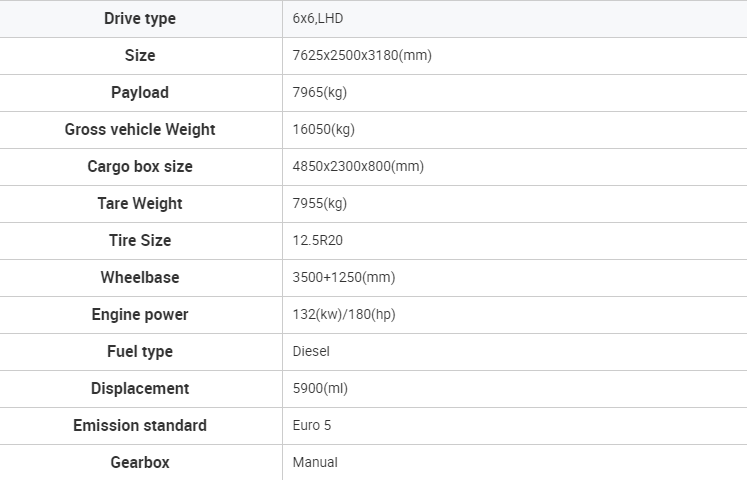Image resolution: width=747 pixels, height=480 pixels.
Task: Select the Manual gearbox value
Action: (315, 463)
